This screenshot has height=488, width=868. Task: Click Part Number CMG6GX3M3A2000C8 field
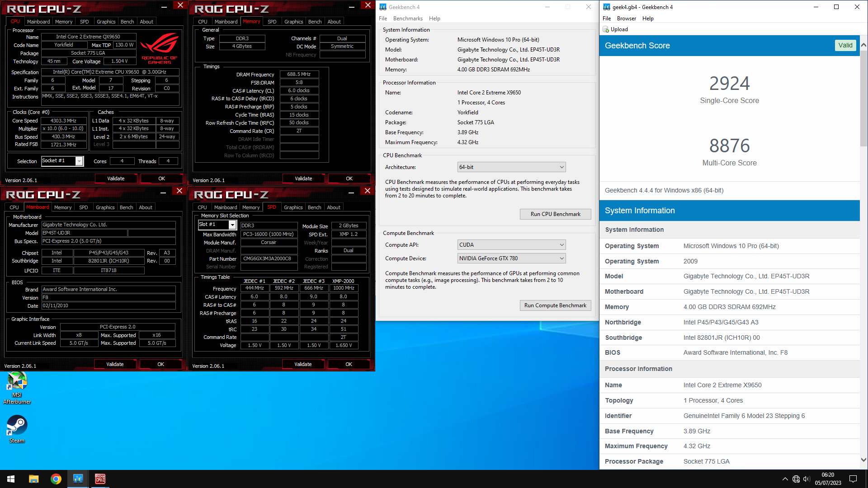pyautogui.click(x=269, y=259)
